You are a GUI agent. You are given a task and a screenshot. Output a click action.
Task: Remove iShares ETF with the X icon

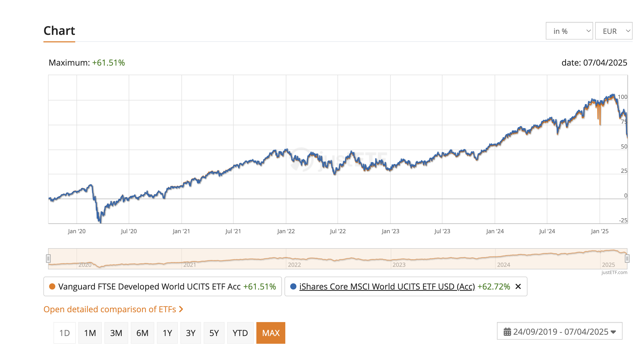point(518,286)
